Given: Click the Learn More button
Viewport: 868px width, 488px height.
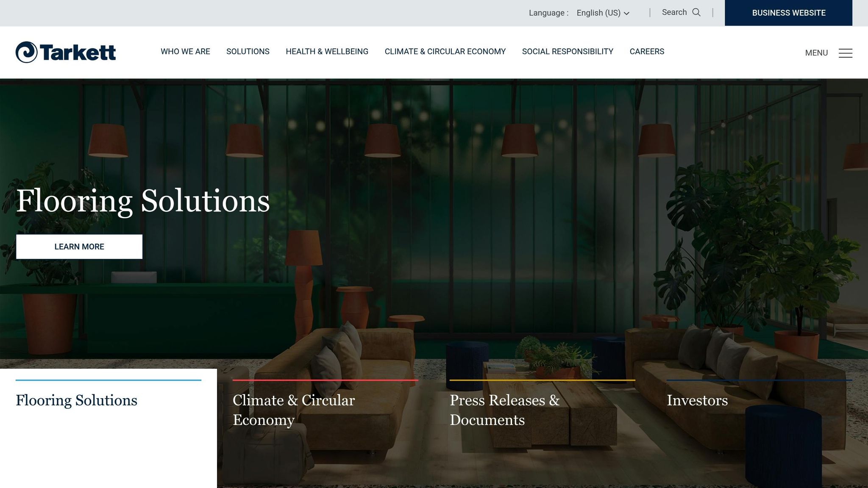Looking at the screenshot, I should (x=79, y=247).
